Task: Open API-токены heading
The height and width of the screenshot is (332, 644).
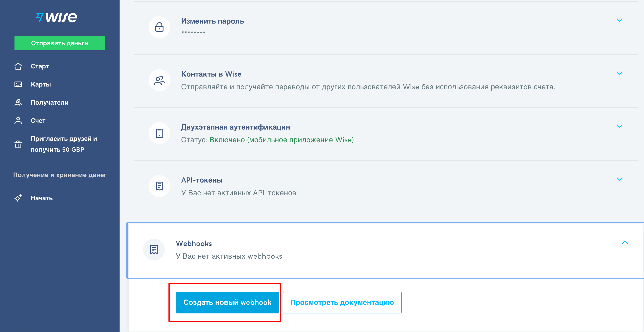Action: coord(202,180)
